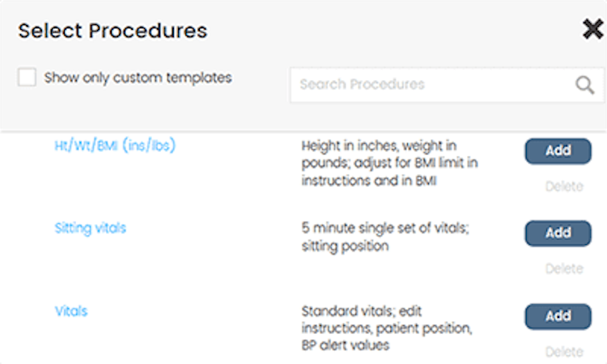
Task: Click the 'Search Procedures' placeholder text
Action: pyautogui.click(x=362, y=85)
